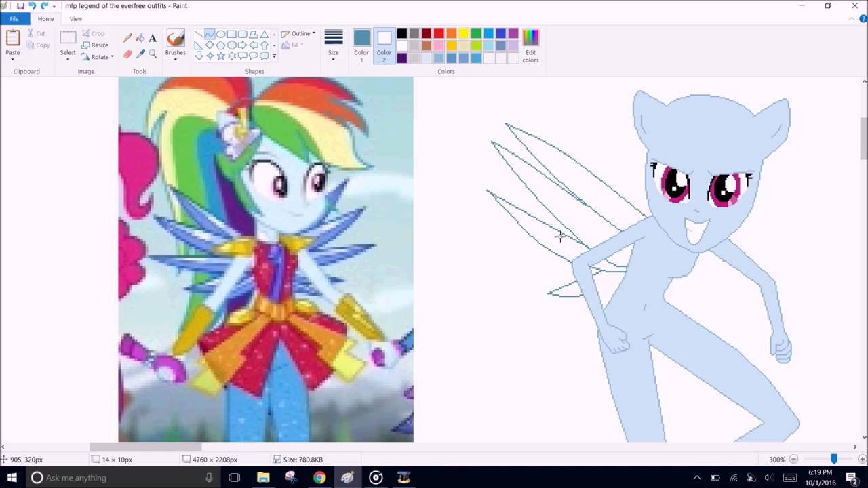Image resolution: width=868 pixels, height=488 pixels.
Task: Choose the Four-point star shape
Action: click(x=210, y=56)
